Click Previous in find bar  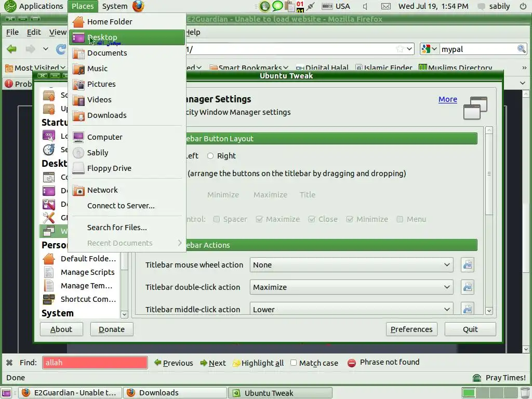[x=174, y=363]
